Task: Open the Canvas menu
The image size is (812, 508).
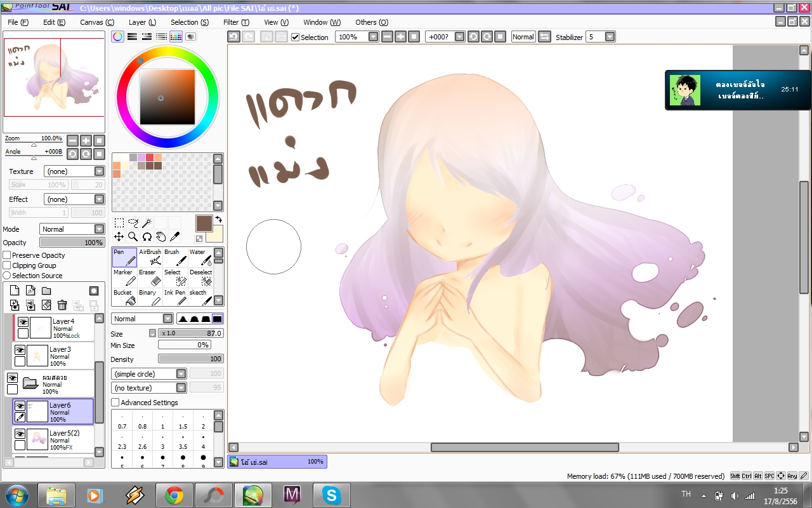Action: coord(97,22)
